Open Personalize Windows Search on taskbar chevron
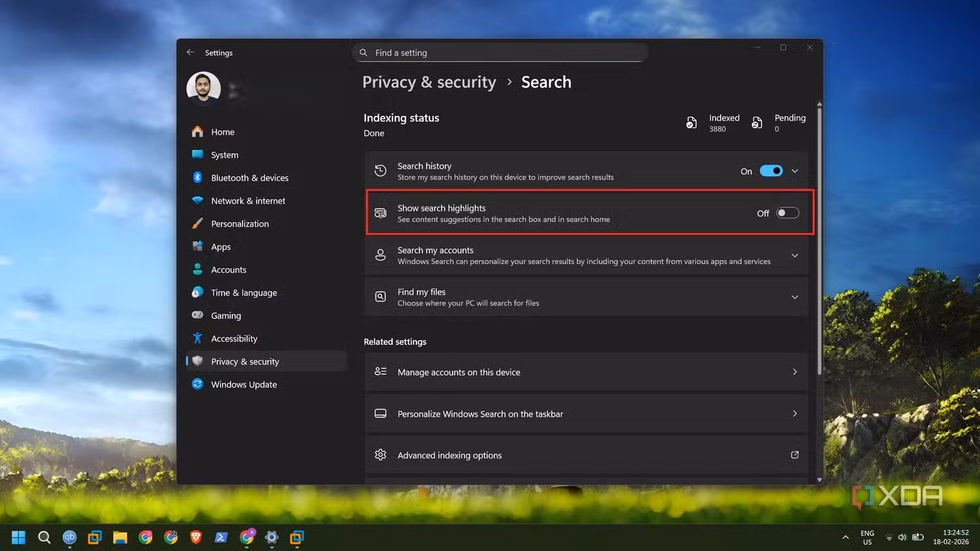The width and height of the screenshot is (980, 551). click(x=795, y=413)
